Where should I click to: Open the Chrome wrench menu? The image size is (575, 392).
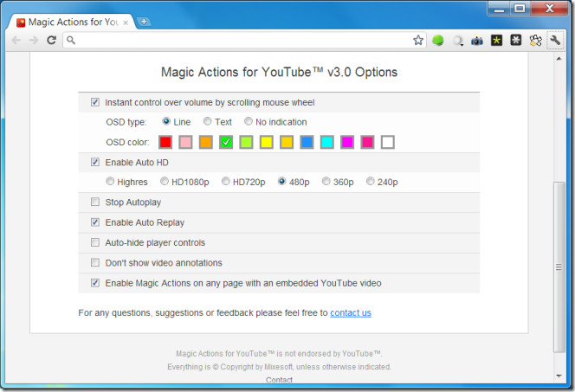tap(555, 40)
